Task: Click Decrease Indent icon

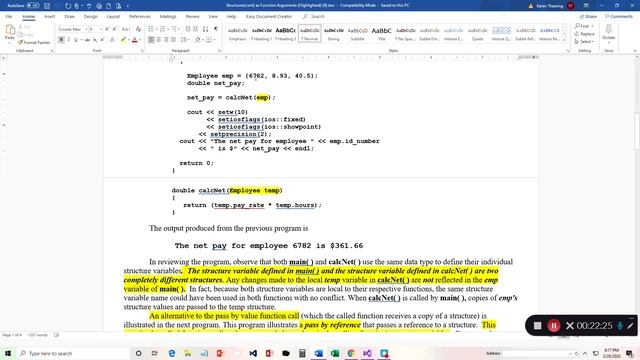Action: [x=188, y=29]
